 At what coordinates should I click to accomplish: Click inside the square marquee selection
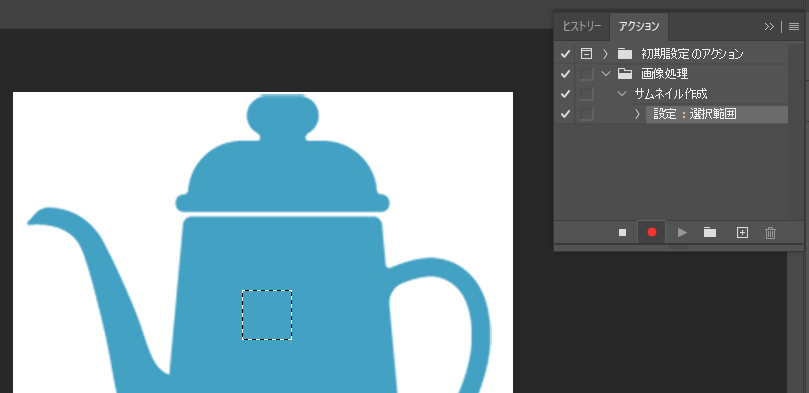point(267,315)
